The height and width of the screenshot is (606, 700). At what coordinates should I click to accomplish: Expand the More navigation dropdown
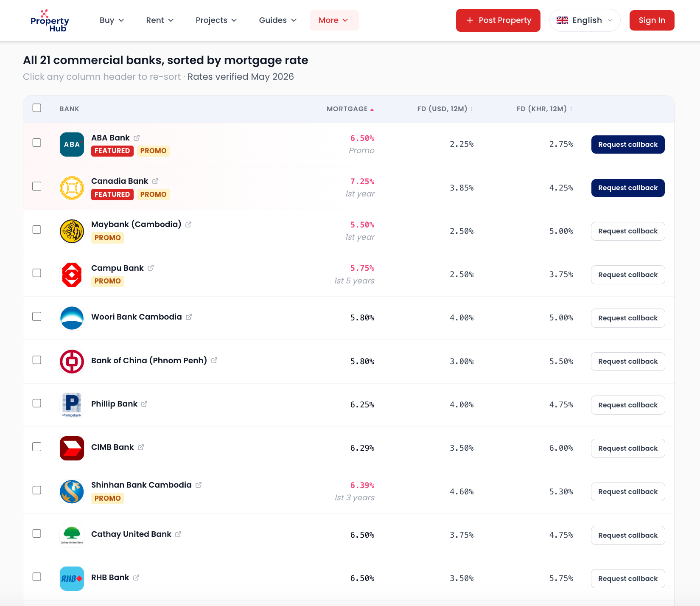click(334, 20)
